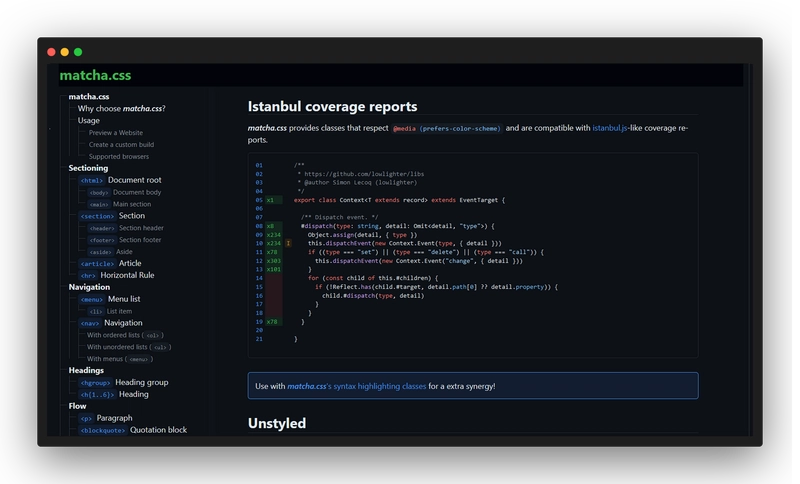Open matcha.css's syntax highlighting classes link
800x484 pixels.
pyautogui.click(x=357, y=386)
